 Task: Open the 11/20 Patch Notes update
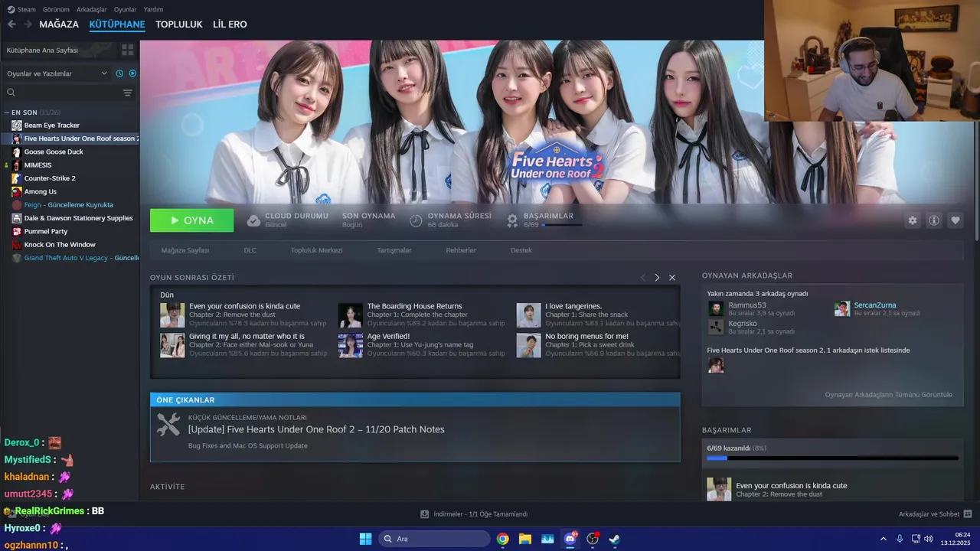coord(316,429)
